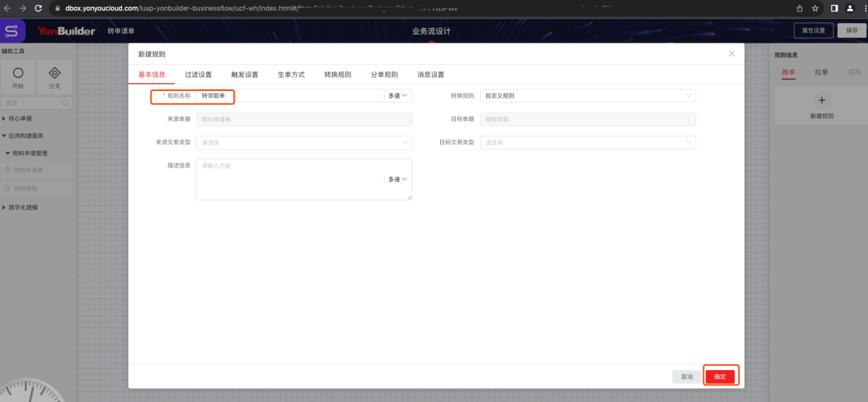
Task: Select the 推单 tab in 规则信息
Action: pyautogui.click(x=789, y=73)
